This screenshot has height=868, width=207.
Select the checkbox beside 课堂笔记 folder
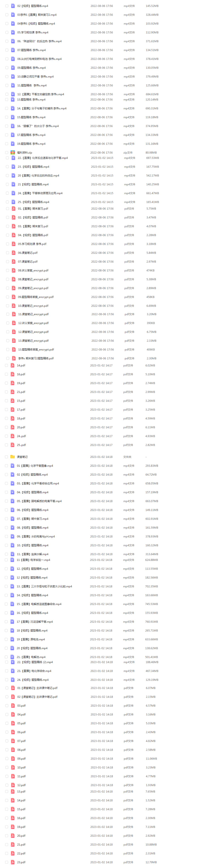pyautogui.click(x=6, y=457)
